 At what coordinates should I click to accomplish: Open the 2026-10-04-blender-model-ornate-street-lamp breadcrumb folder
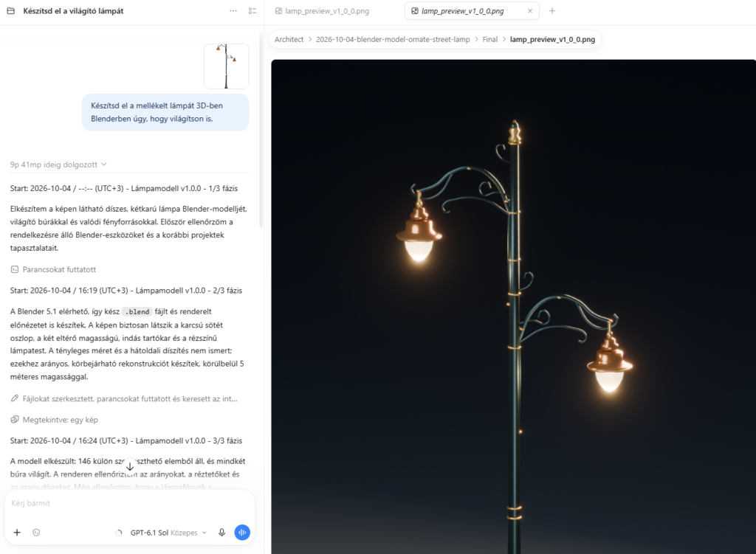coord(393,40)
